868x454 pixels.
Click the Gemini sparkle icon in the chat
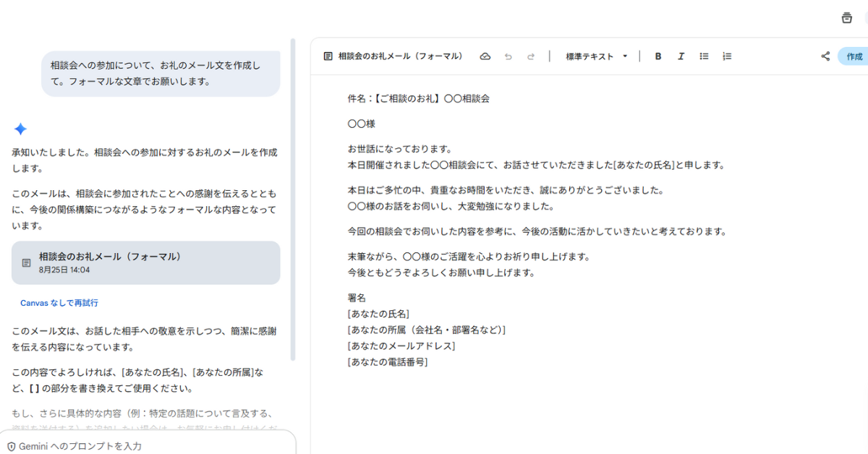coord(20,129)
